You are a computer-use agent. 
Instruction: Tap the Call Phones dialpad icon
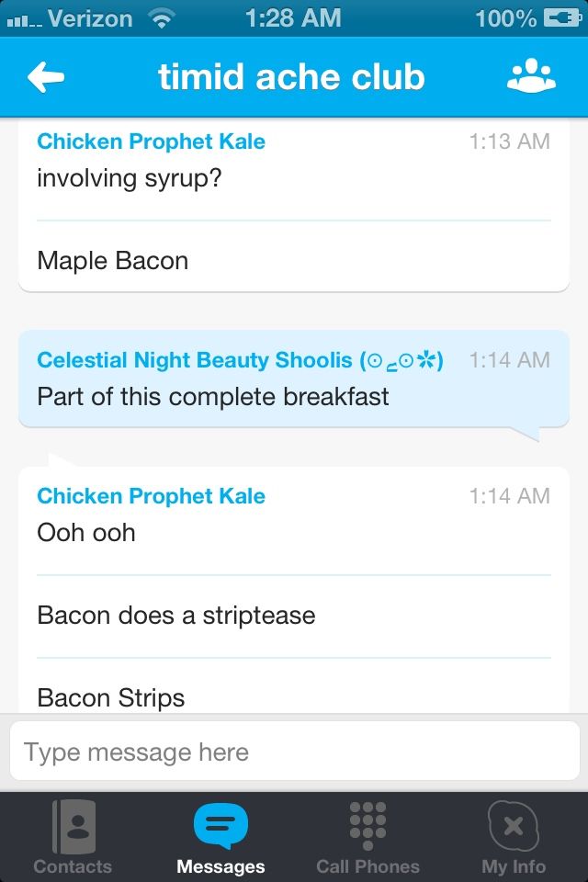tap(367, 823)
